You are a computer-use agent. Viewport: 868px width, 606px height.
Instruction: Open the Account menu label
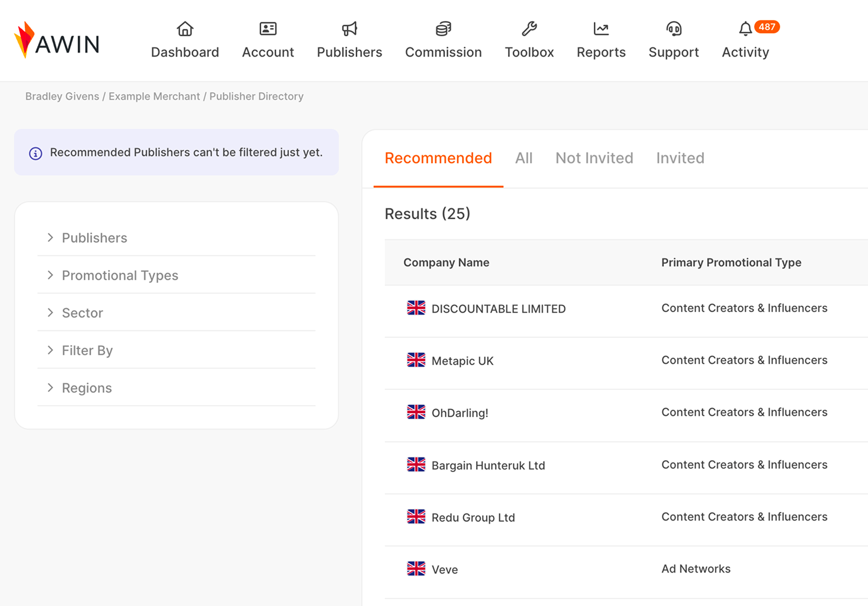(268, 52)
